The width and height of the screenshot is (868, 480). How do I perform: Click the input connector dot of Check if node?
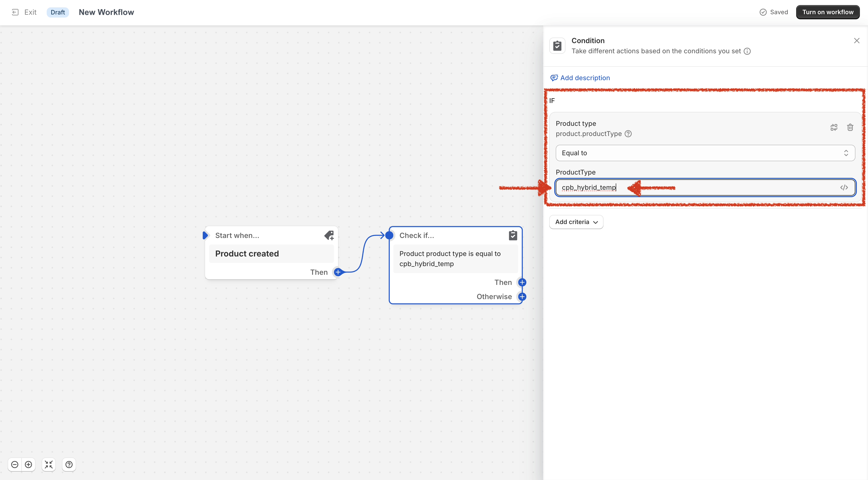[x=389, y=235]
